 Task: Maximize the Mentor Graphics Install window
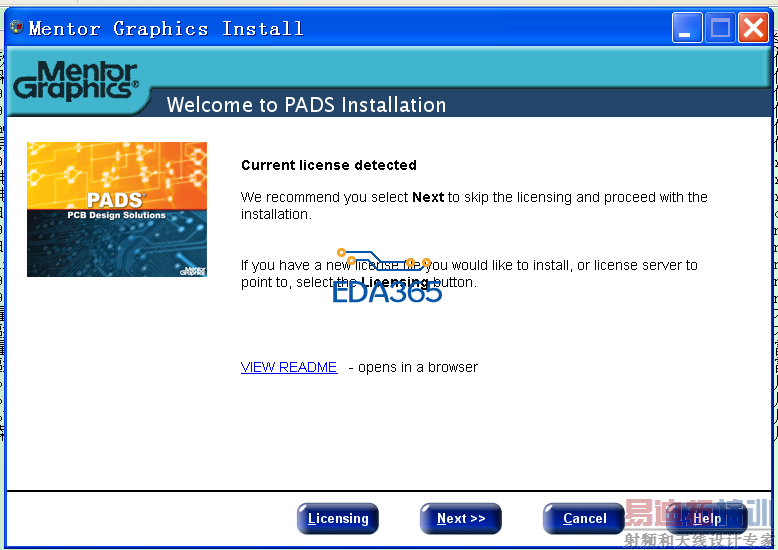720,28
